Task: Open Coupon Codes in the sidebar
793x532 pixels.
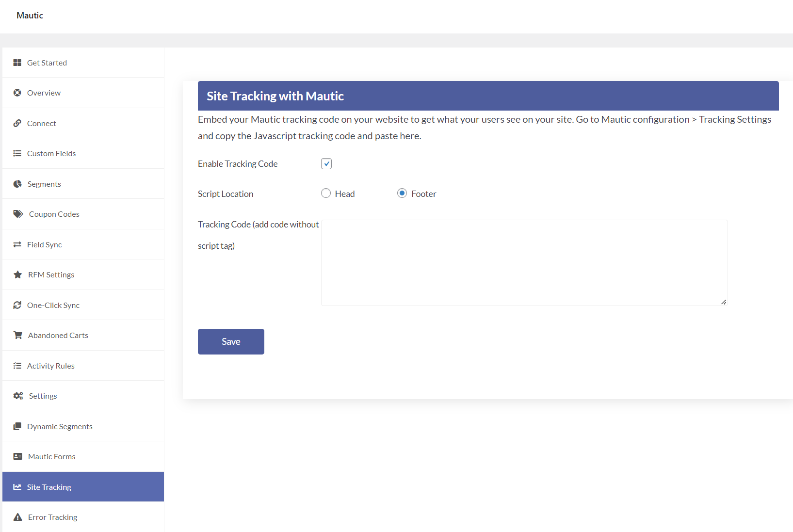Action: click(83, 214)
